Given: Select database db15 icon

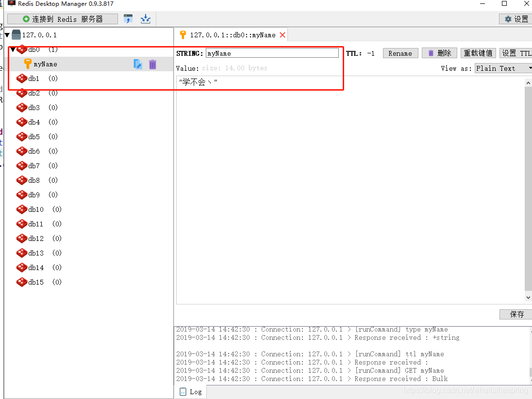Looking at the screenshot, I should pyautogui.click(x=22, y=282).
